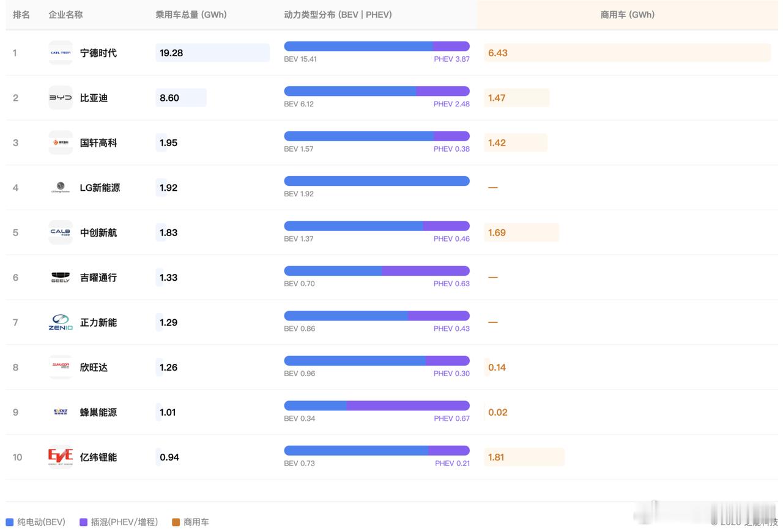Click the blue 纯电动(BEV) legend swatch
The width and height of the screenshot is (783, 532).
pos(10,522)
